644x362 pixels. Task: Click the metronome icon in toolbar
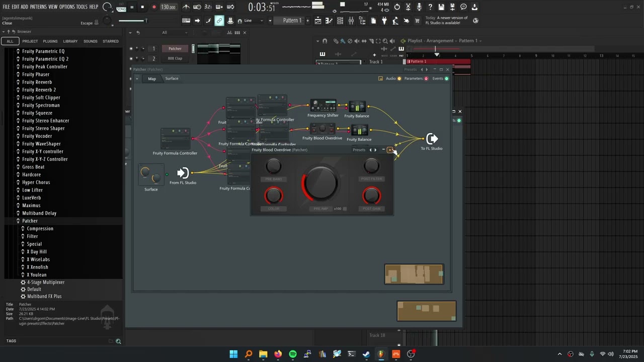click(186, 7)
